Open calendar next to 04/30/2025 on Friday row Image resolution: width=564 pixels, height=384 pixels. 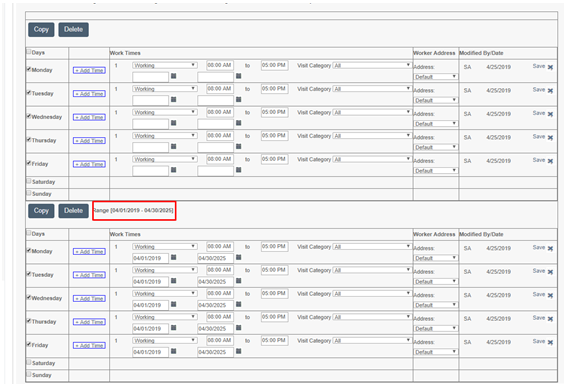pos(238,351)
